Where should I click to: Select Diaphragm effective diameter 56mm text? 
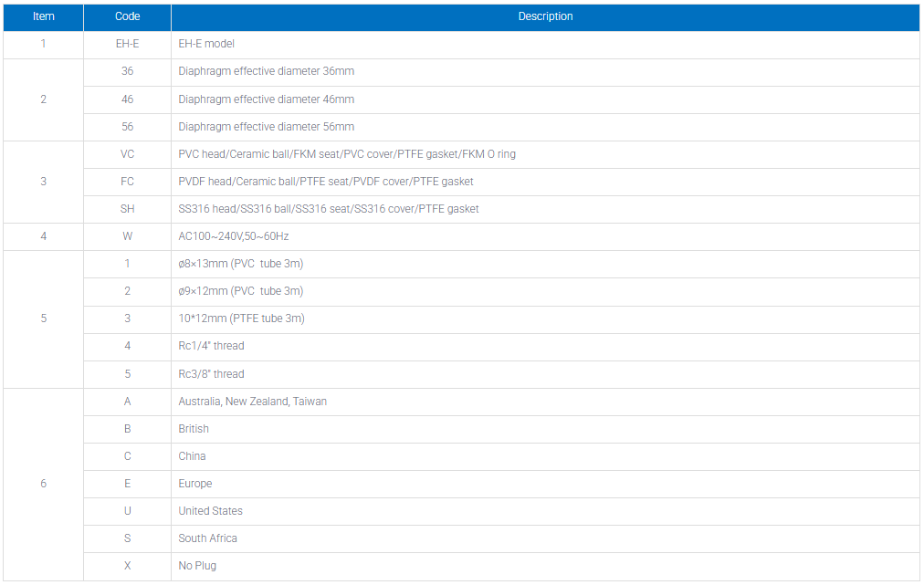(x=267, y=127)
